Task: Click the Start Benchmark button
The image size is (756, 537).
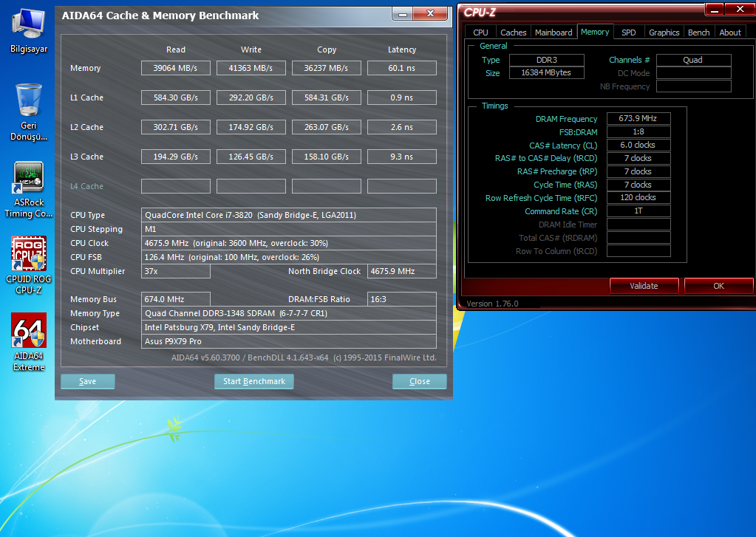Action: click(x=254, y=381)
